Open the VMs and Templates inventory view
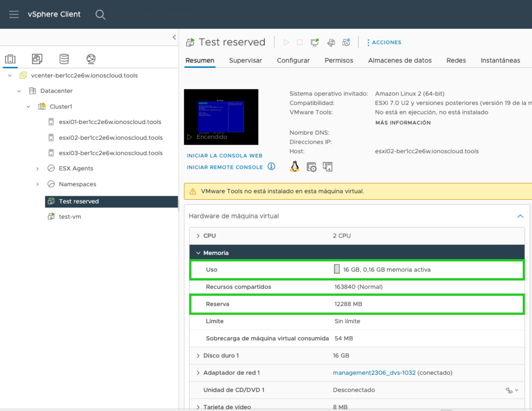532x411 pixels. click(37, 59)
